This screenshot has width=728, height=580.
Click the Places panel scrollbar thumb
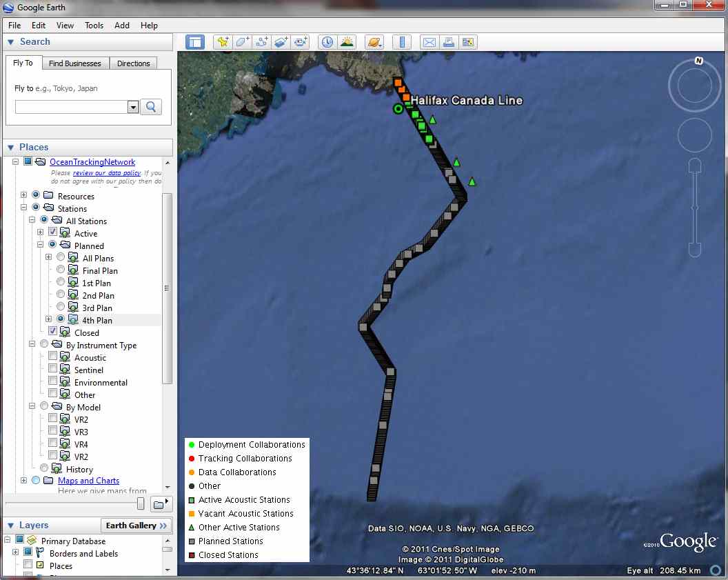167,288
